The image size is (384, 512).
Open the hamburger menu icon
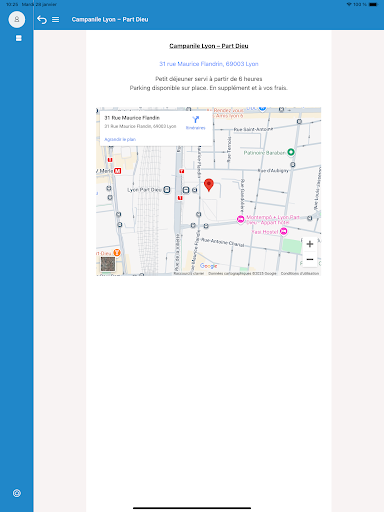[56, 20]
